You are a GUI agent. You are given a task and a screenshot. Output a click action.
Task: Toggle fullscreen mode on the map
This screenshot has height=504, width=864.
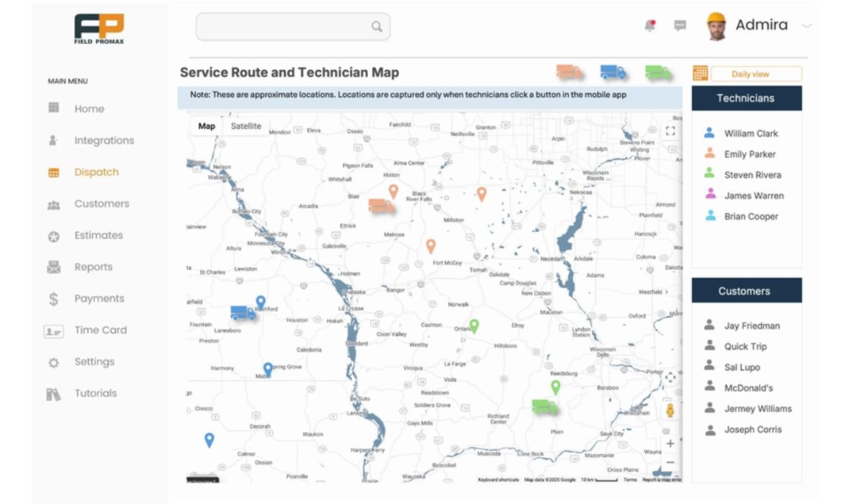[x=670, y=130]
